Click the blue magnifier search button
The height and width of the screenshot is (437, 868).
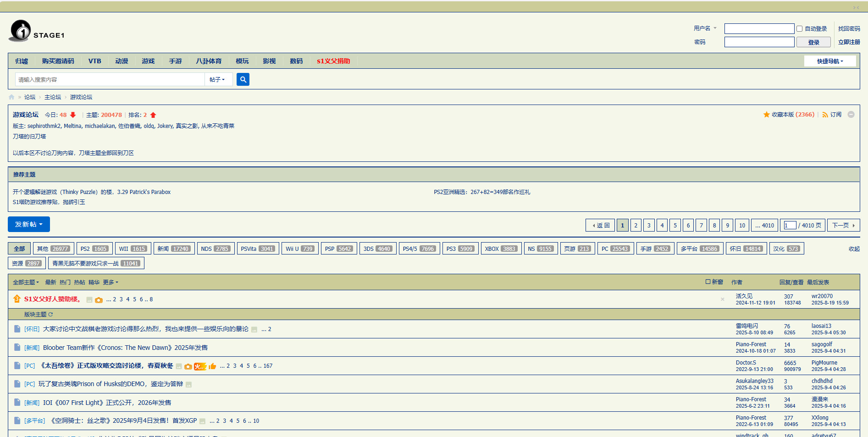tap(243, 79)
